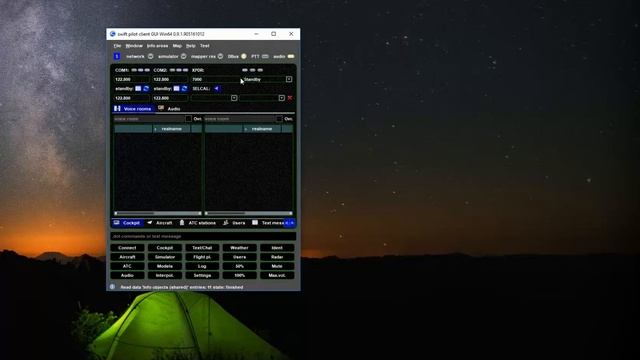Click the Weather button
The width and height of the screenshot is (640, 360).
[240, 248]
